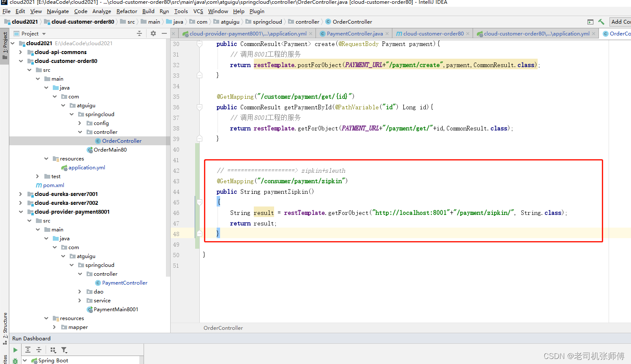Open the Build menu
631x364 pixels.
(x=148, y=11)
